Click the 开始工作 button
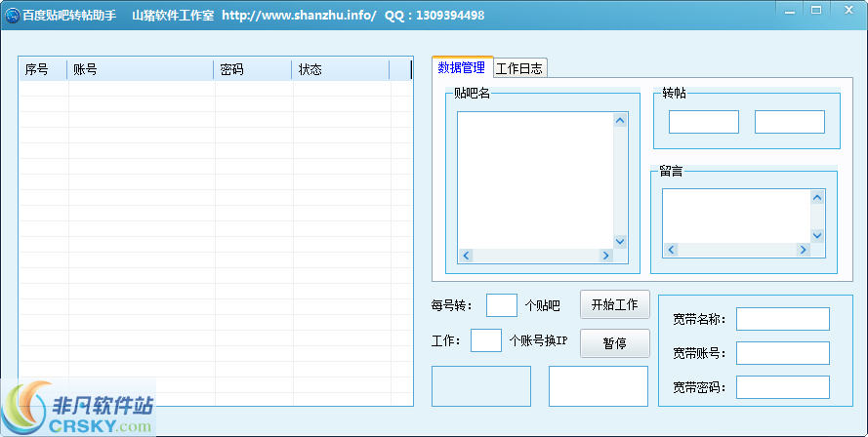The image size is (868, 437). click(x=614, y=304)
